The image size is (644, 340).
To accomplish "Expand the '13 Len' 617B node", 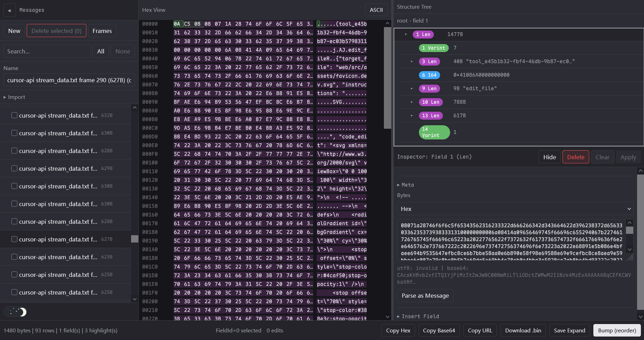I will (x=412, y=116).
